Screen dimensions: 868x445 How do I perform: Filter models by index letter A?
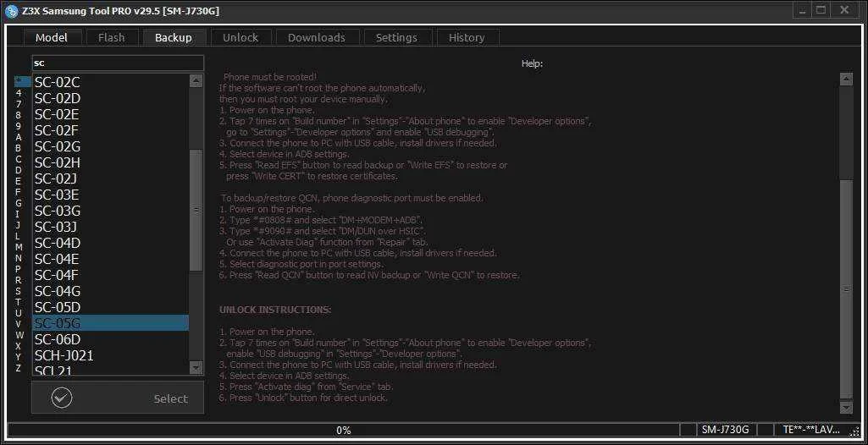coord(19,137)
